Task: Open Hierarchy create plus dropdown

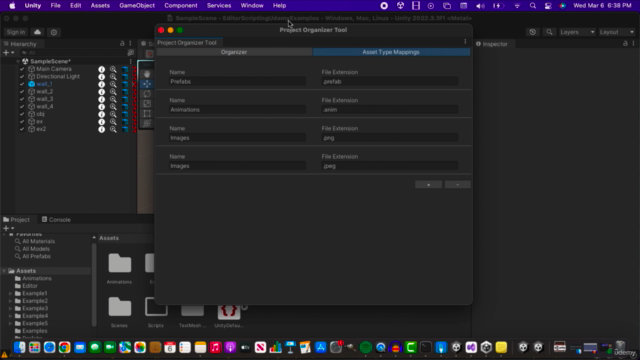Action: coord(8,53)
